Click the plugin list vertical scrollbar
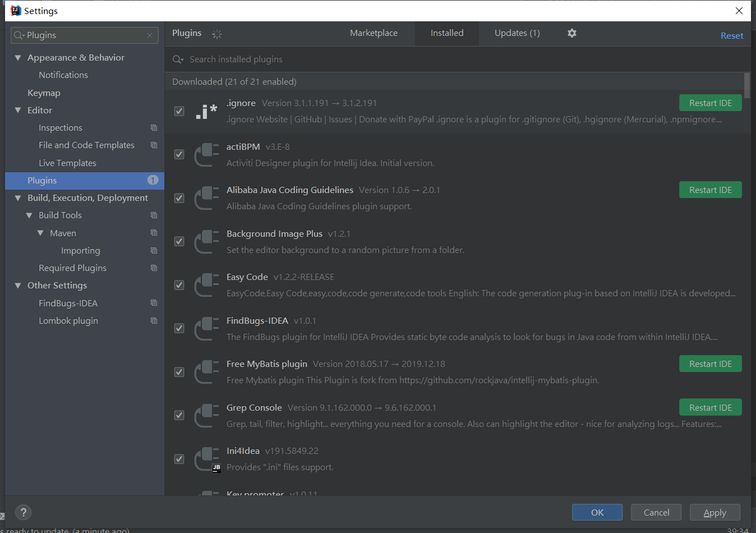 point(747,85)
